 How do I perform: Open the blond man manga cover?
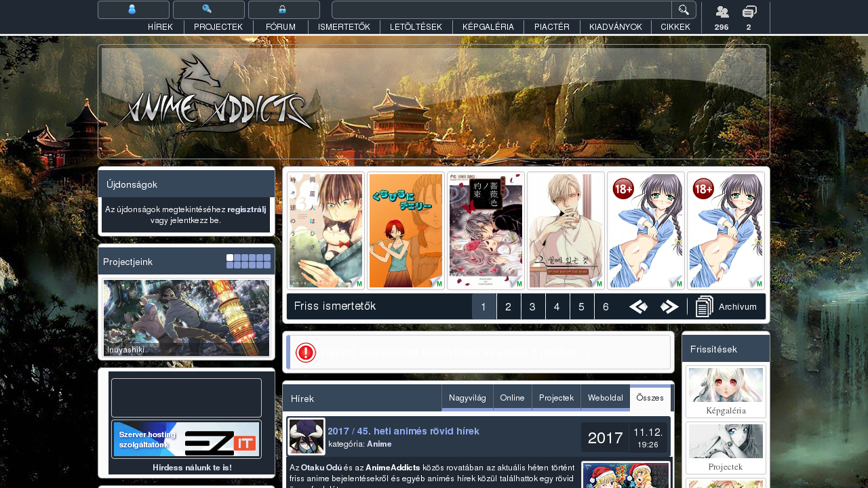click(566, 230)
